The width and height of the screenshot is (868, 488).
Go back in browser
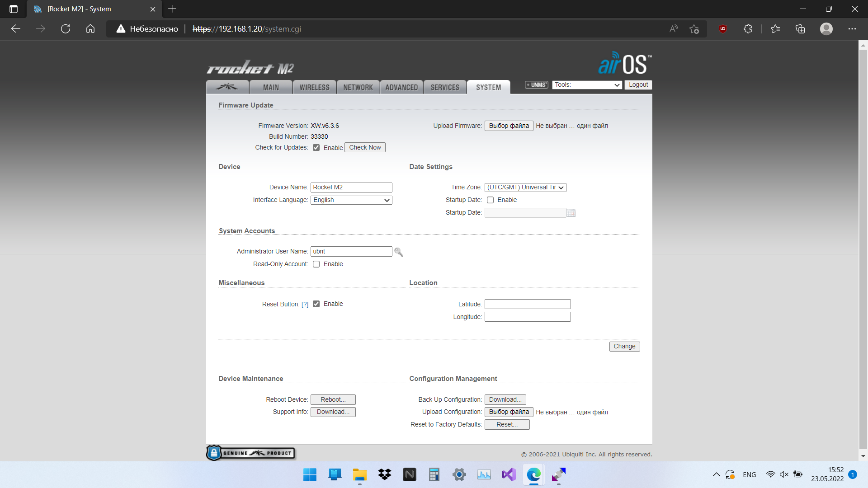pos(16,29)
